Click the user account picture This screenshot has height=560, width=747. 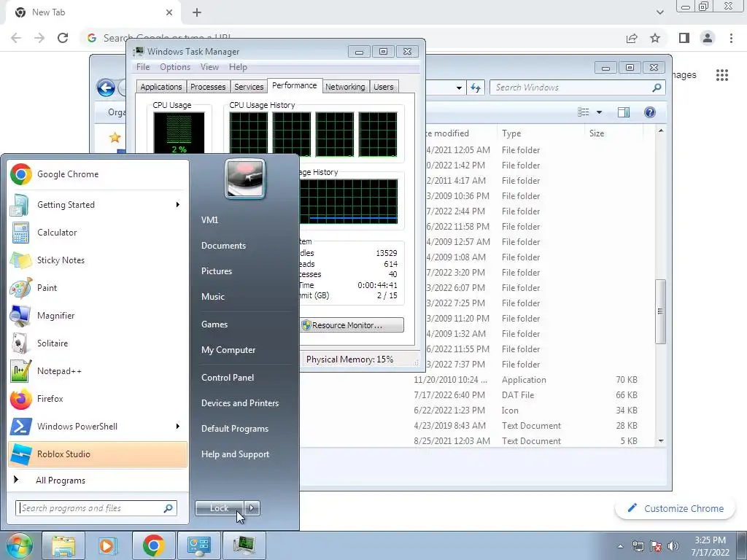click(x=245, y=179)
